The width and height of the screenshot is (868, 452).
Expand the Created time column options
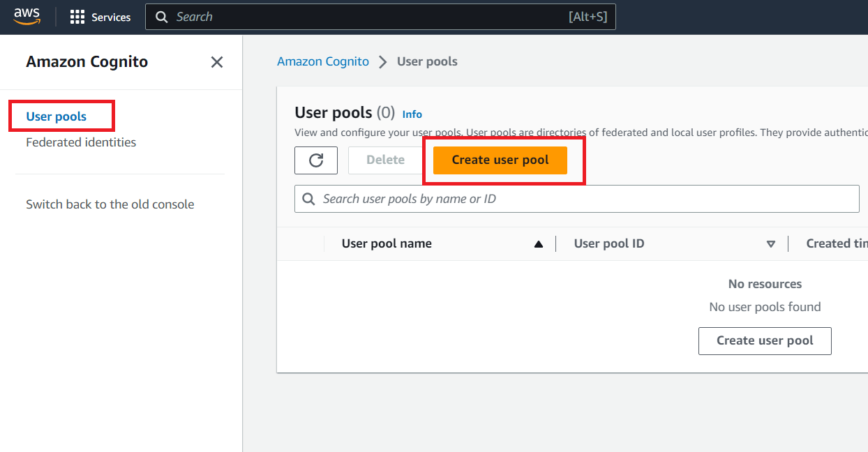[837, 243]
